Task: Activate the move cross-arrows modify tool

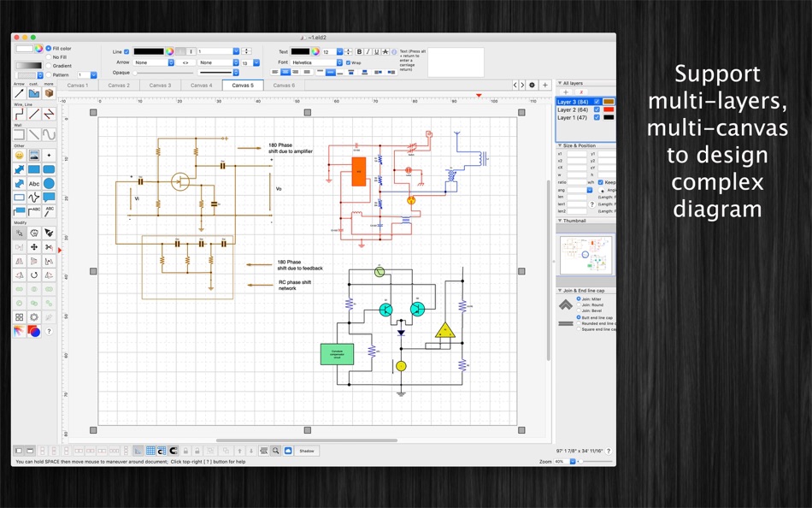Action: pyautogui.click(x=34, y=247)
